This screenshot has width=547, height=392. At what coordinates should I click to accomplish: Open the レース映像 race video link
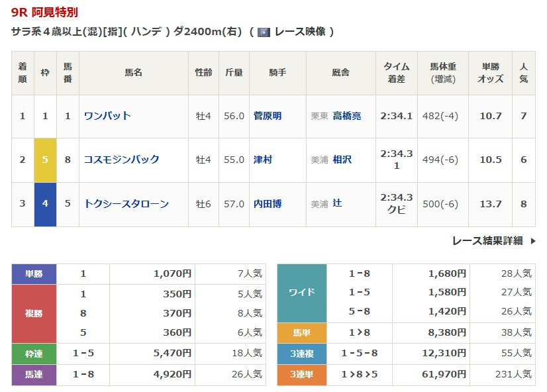(299, 32)
